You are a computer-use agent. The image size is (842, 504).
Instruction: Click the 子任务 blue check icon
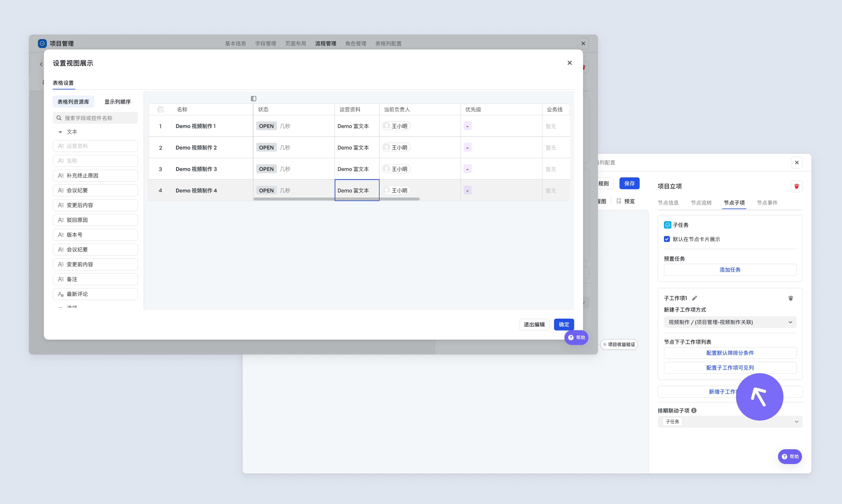pyautogui.click(x=667, y=225)
